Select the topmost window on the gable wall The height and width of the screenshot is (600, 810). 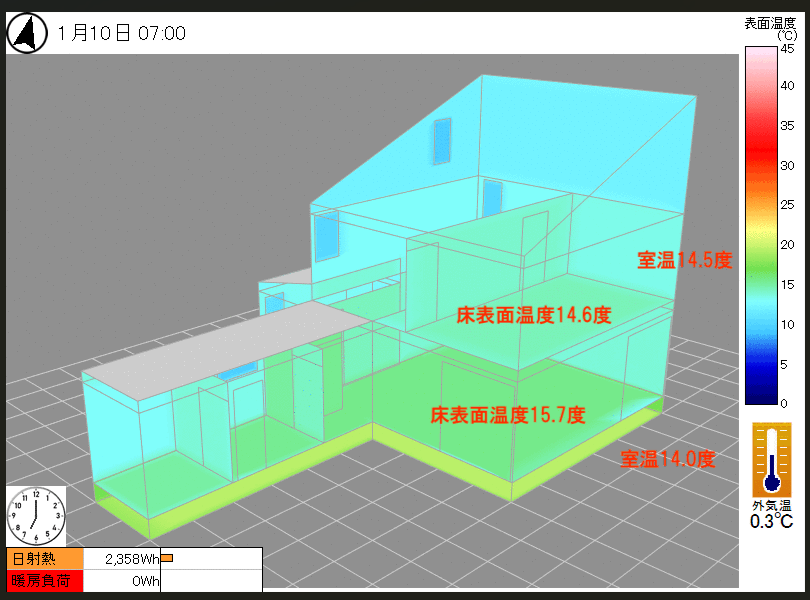[x=442, y=141]
